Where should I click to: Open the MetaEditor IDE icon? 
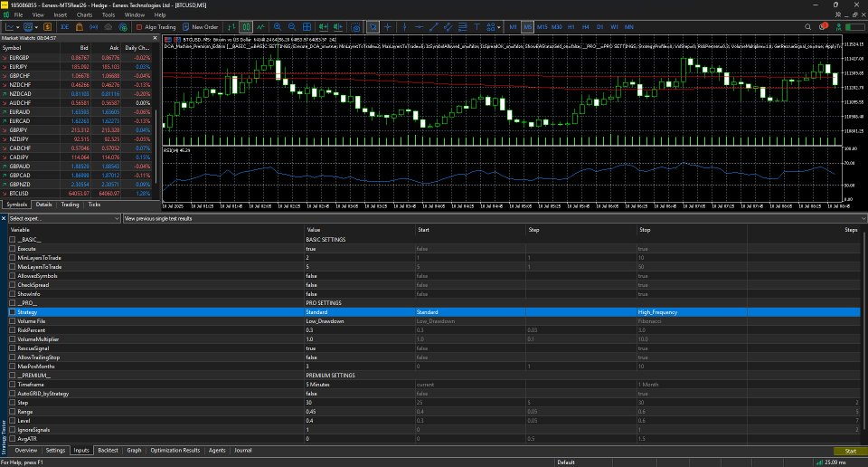point(65,26)
